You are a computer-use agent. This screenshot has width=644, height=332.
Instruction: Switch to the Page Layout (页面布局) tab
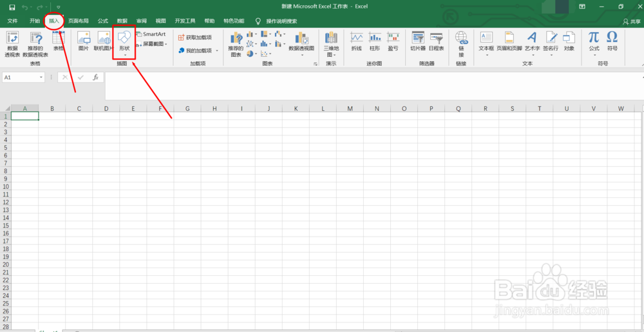click(x=79, y=21)
